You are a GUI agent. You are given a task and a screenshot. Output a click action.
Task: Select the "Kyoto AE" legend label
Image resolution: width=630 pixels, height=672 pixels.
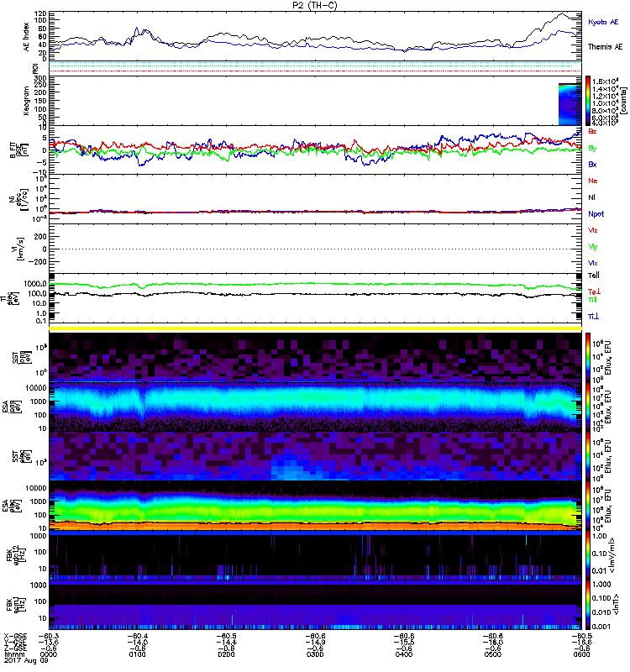[x=603, y=23]
